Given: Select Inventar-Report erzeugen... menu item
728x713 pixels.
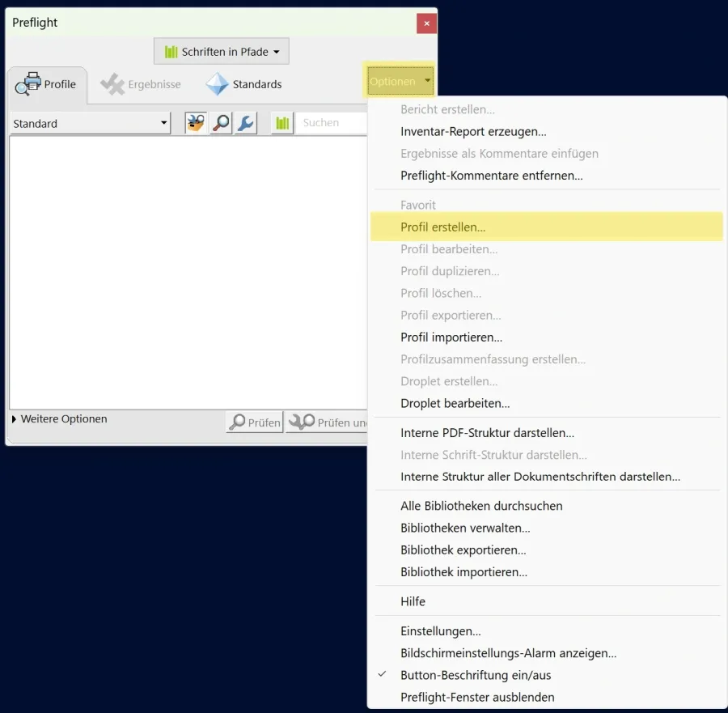Looking at the screenshot, I should tap(547, 131).
